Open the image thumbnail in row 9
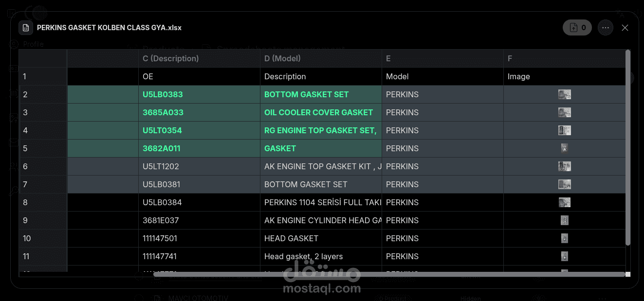The height and width of the screenshot is (301, 644). tap(565, 220)
